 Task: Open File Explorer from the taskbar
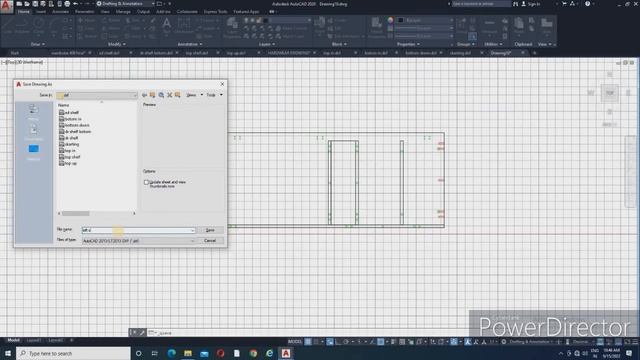point(188,353)
